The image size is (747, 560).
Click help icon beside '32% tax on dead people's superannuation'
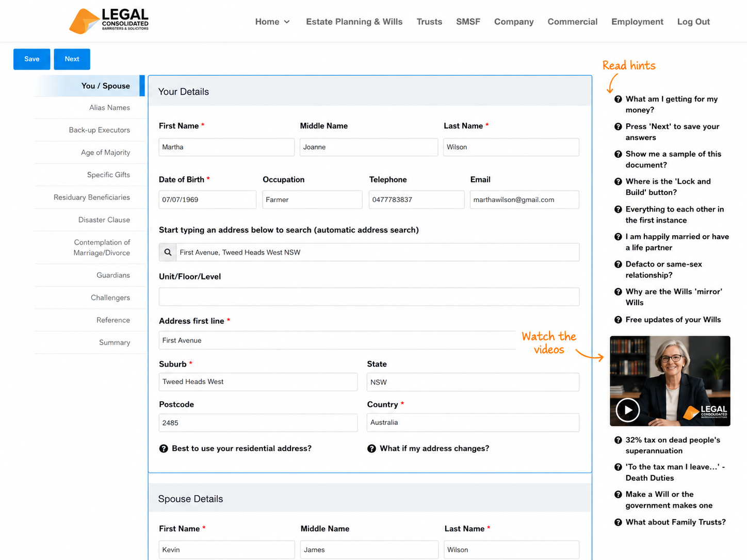tap(618, 440)
